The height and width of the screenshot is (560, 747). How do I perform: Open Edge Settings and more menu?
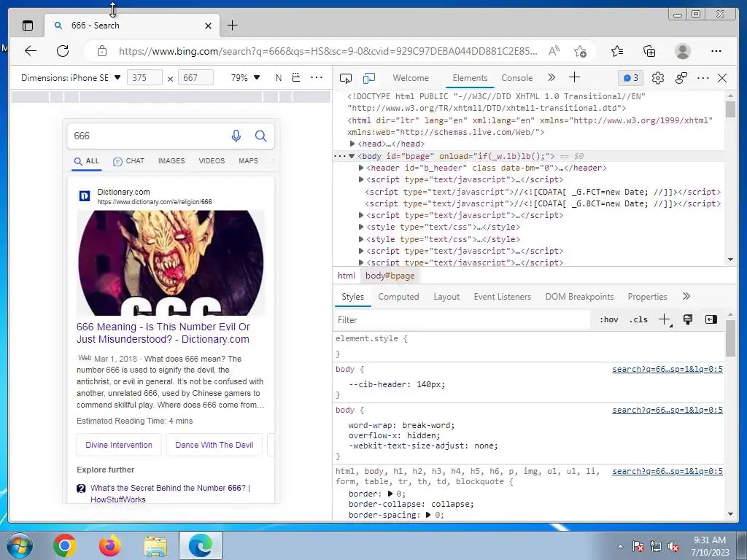[716, 51]
